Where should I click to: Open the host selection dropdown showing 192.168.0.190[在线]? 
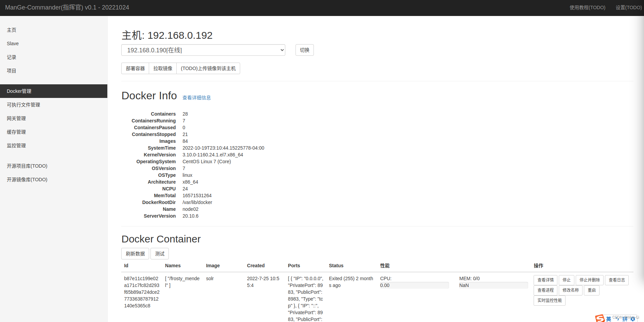(x=203, y=50)
